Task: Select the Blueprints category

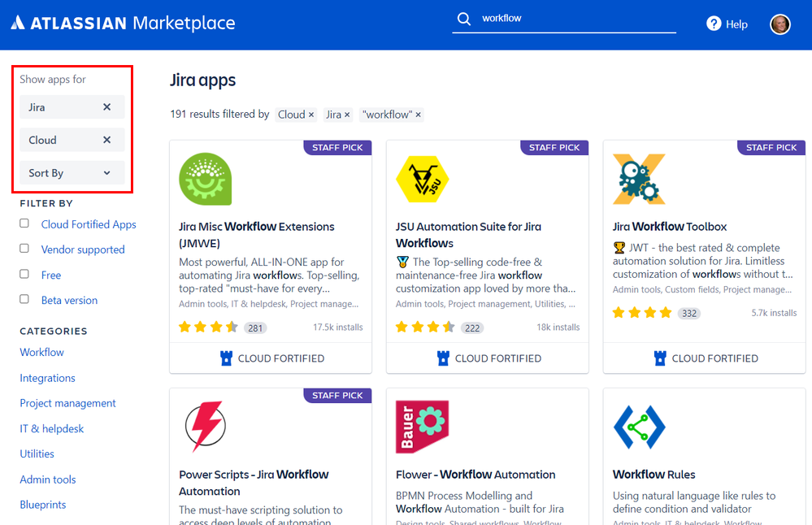Action: point(43,505)
